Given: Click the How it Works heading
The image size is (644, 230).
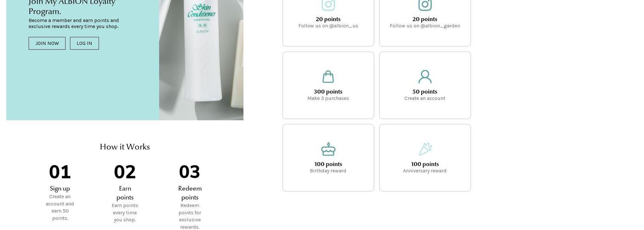Looking at the screenshot, I should tap(125, 147).
